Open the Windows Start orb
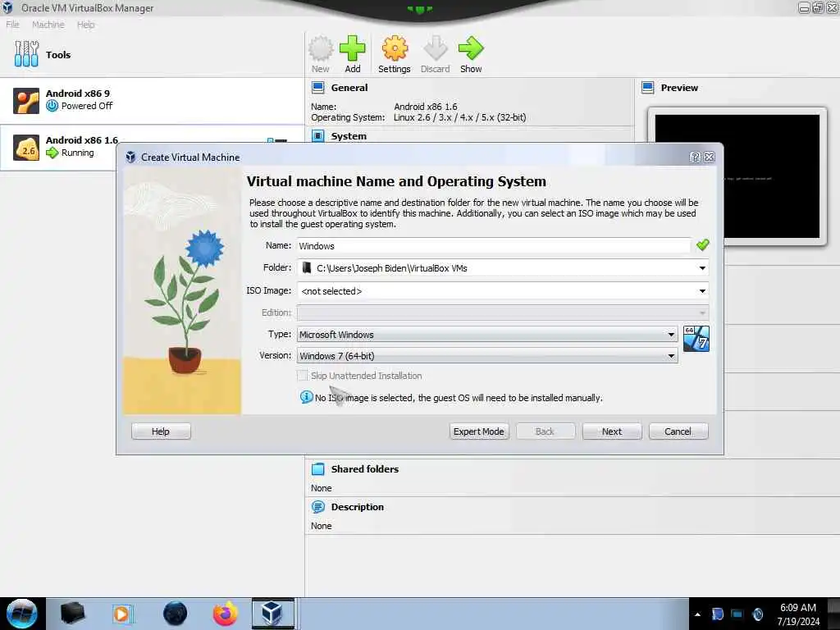 click(x=21, y=614)
